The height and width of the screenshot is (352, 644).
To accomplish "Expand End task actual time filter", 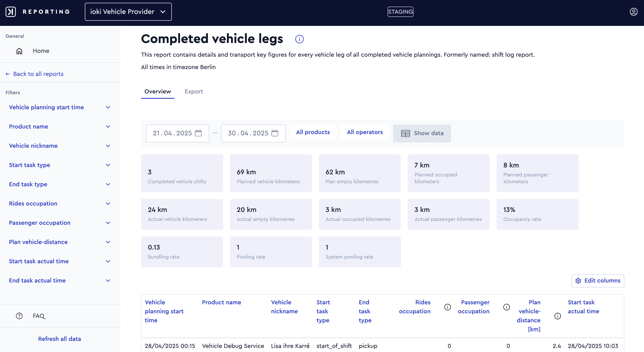I will click(x=59, y=281).
